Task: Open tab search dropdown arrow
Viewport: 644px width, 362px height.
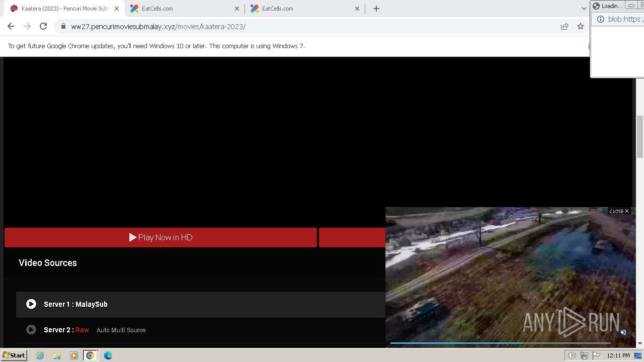Action: tap(584, 9)
